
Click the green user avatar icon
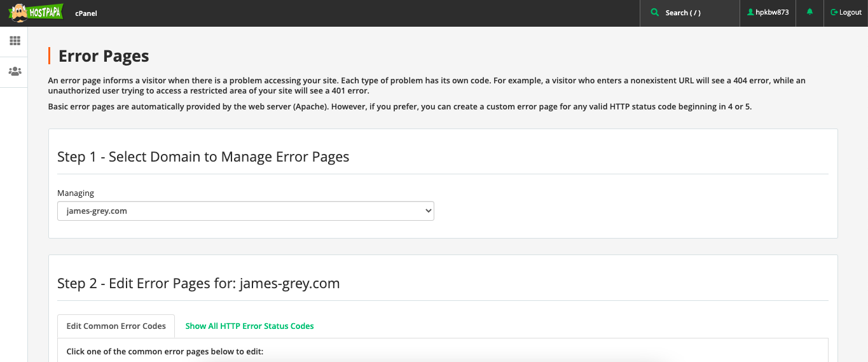point(750,13)
